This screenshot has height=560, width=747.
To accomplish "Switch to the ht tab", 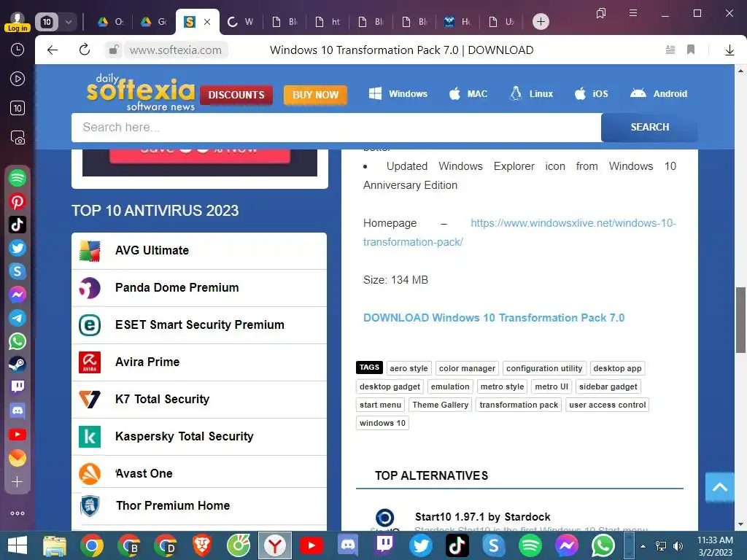I will click(328, 22).
